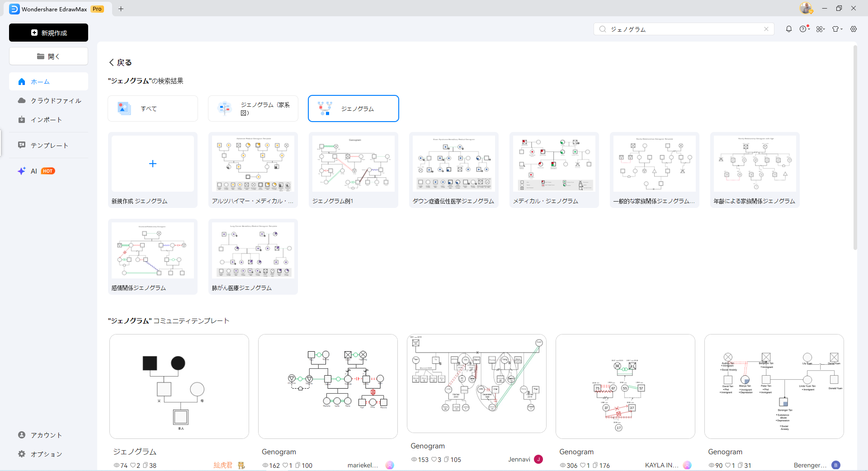868x471 pixels.
Task: Open the メディカル・ジェノグラム template thumbnail
Action: pyautogui.click(x=554, y=164)
